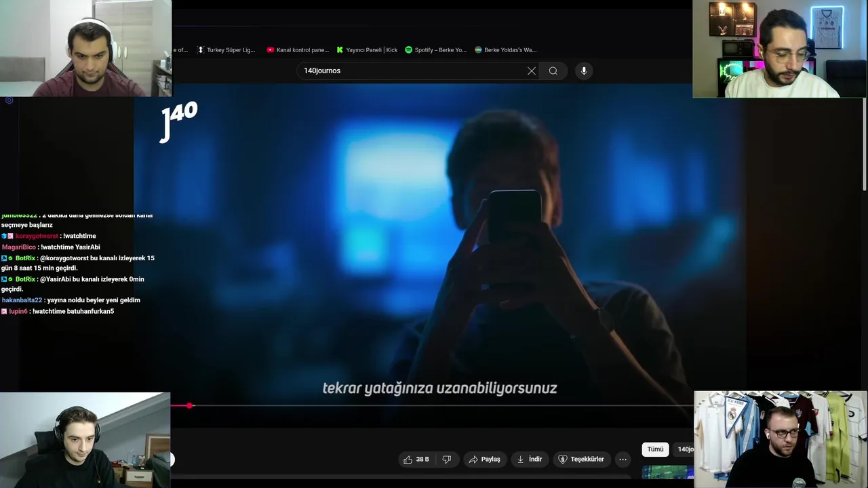Open the Berke Yoldas's Wa... bookmark
The height and width of the screenshot is (488, 868).
click(506, 50)
